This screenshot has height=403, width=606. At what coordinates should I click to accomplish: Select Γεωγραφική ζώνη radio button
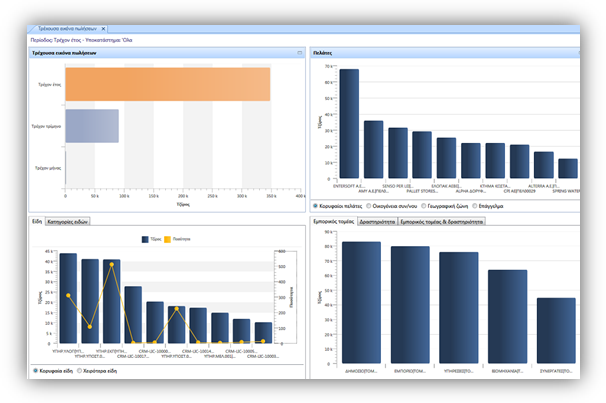click(424, 206)
